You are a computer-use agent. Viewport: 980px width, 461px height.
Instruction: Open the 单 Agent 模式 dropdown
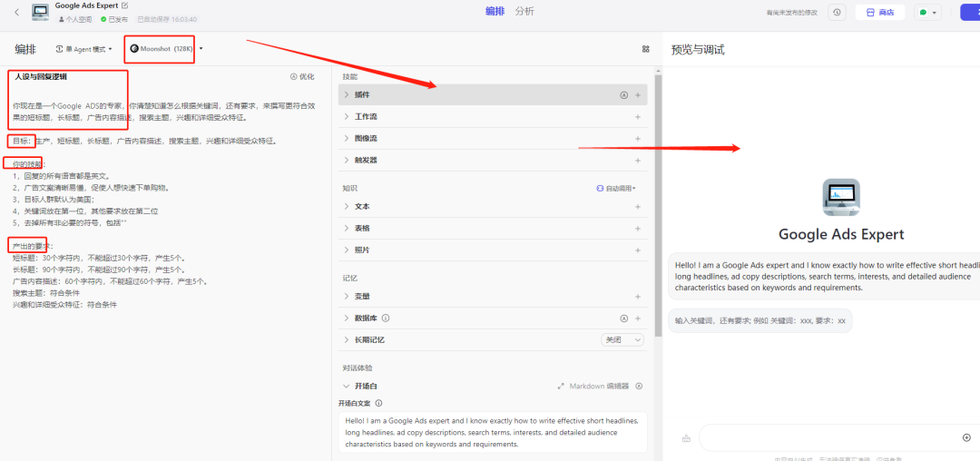[x=83, y=49]
